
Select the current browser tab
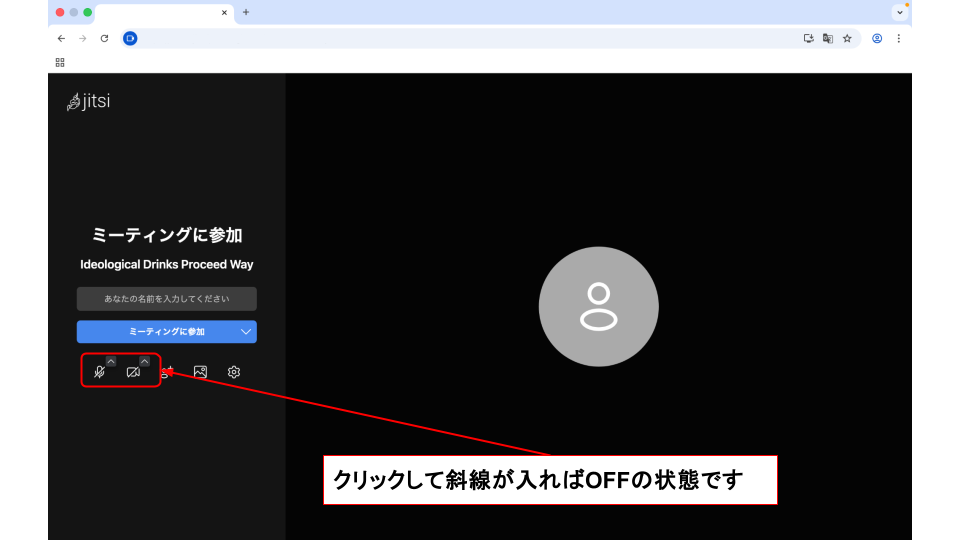(160, 13)
